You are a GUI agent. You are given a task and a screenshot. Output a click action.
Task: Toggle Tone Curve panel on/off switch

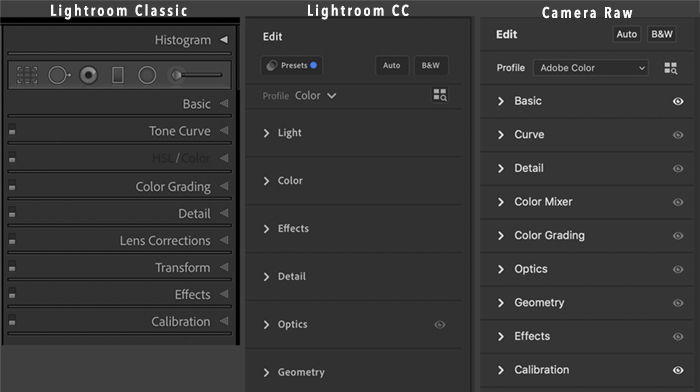click(x=12, y=130)
